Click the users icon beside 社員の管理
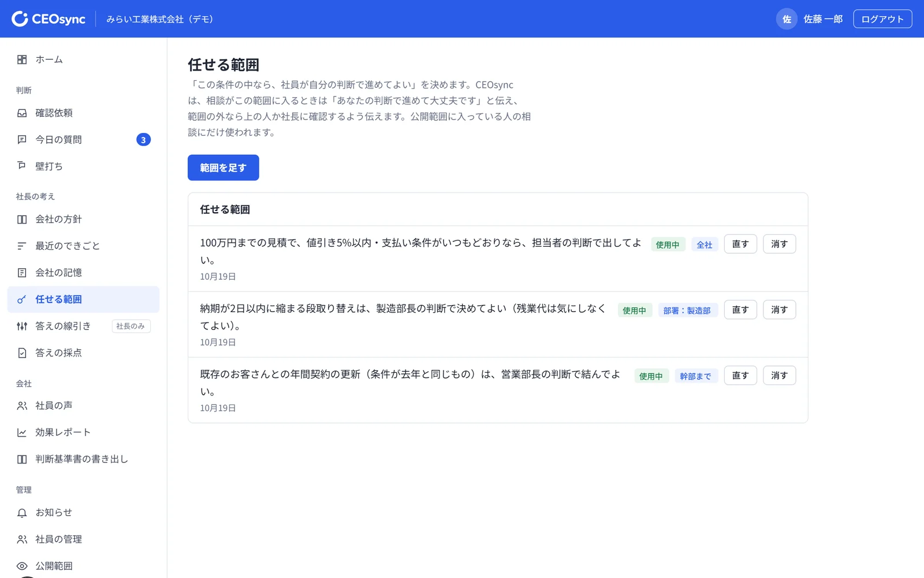Viewport: 924px width, 578px height. (x=22, y=539)
